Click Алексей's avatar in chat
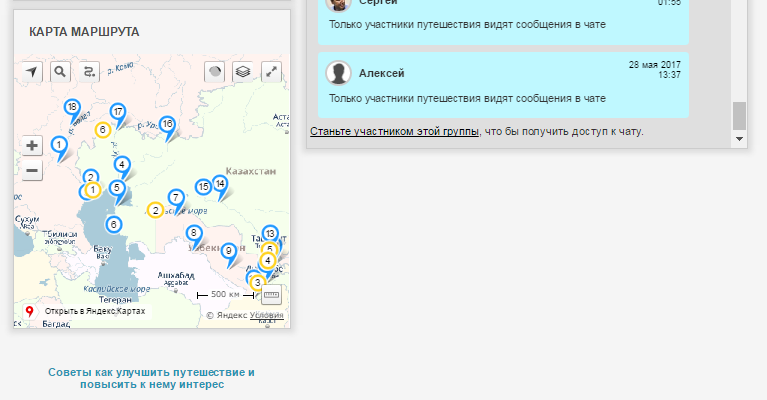The image size is (767, 400). pos(341,73)
